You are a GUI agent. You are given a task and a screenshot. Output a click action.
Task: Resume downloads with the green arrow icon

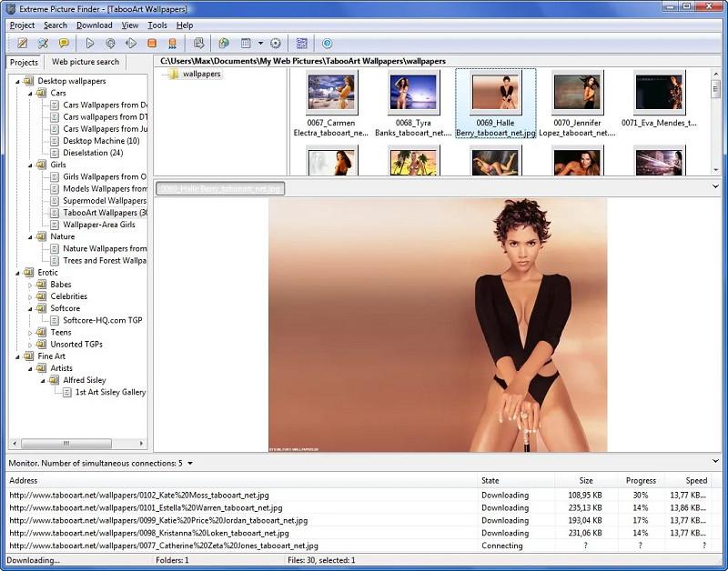(129, 44)
